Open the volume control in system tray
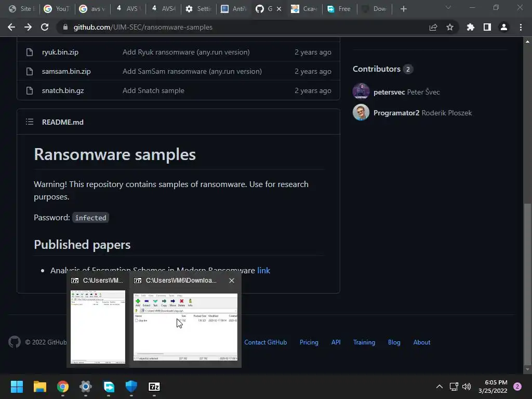532x399 pixels. pyautogui.click(x=467, y=387)
